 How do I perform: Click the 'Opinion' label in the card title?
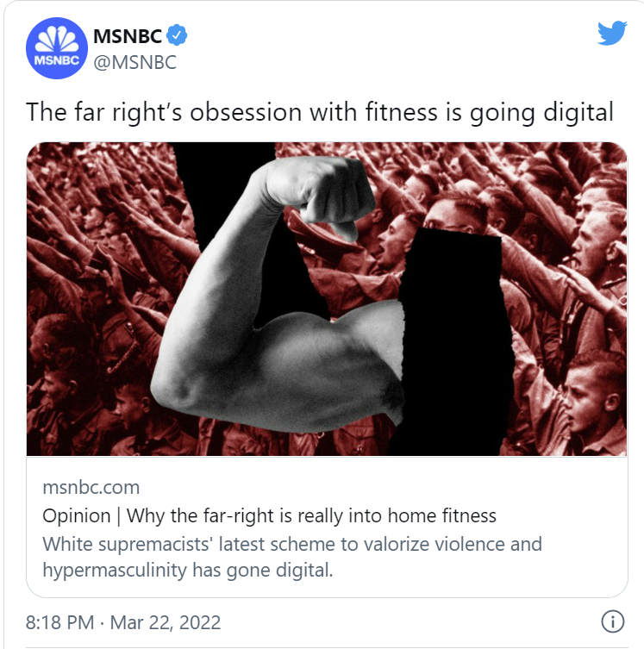tap(77, 516)
